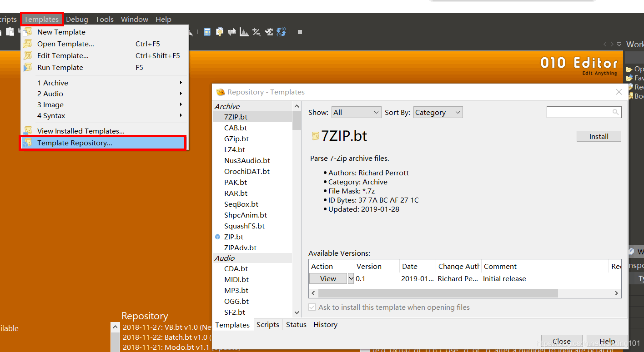
Task: Click the Recent Files clock icon in Workspace
Action: click(x=630, y=87)
